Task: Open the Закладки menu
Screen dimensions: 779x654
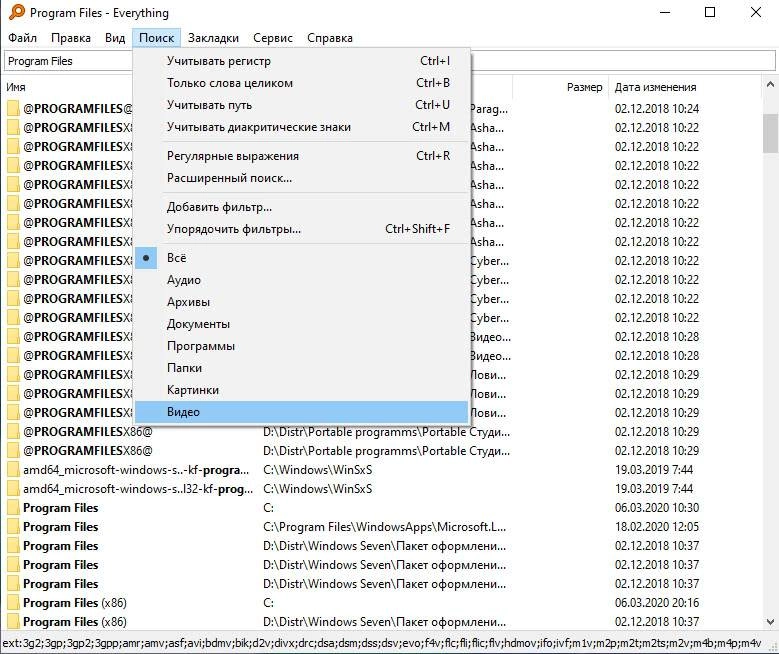Action: tap(213, 38)
